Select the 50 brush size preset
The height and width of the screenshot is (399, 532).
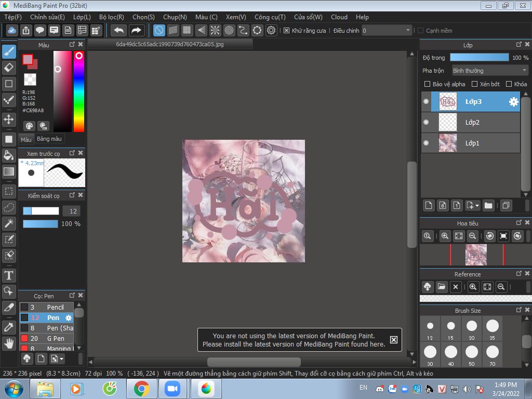472,354
